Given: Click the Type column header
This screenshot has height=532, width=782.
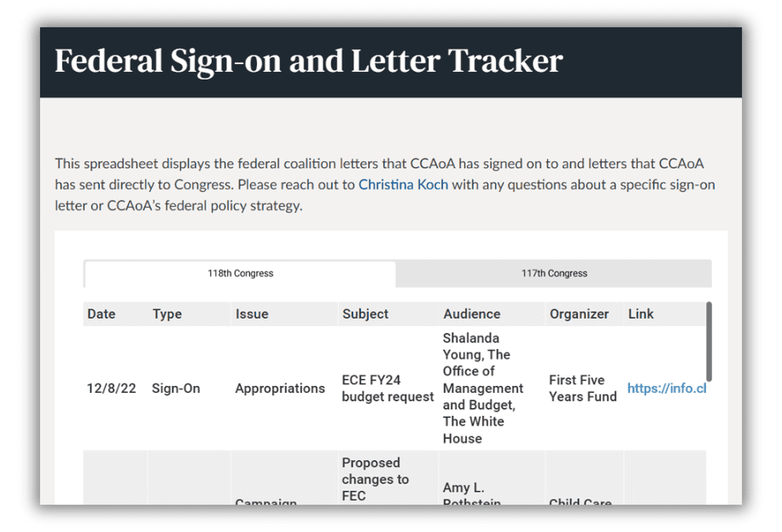Looking at the screenshot, I should [167, 314].
